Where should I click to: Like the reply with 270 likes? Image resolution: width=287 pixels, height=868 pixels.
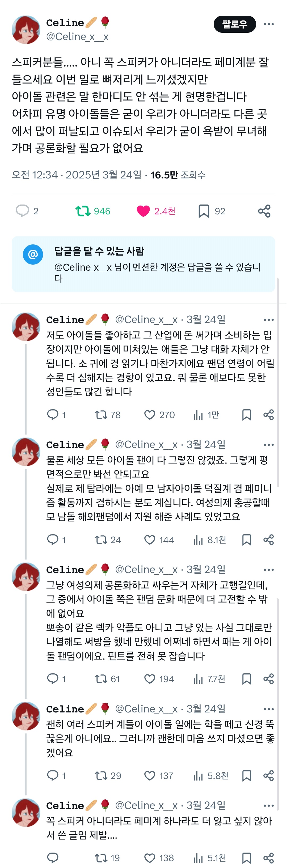click(x=150, y=415)
